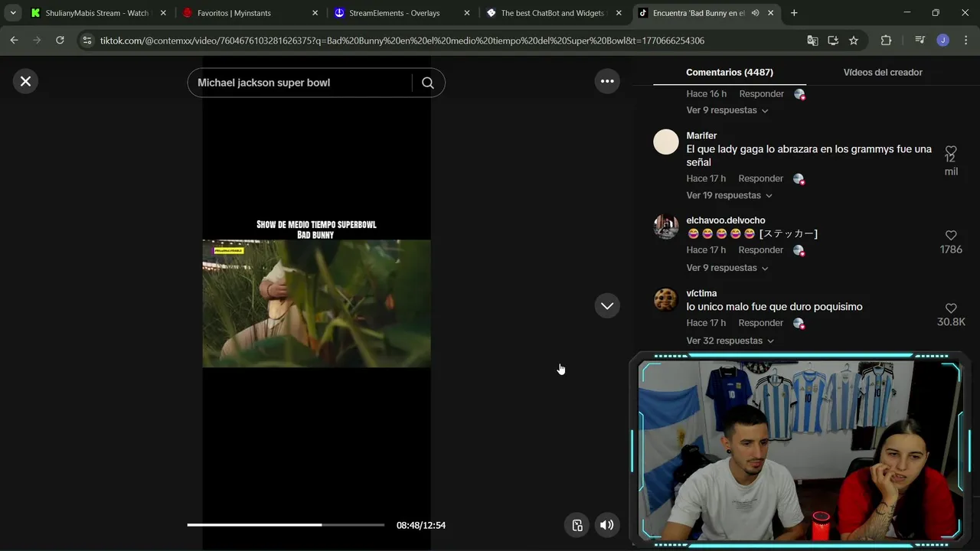Expand 'Ver 32 respuestas' replies
This screenshot has height=551, width=980.
[730, 341]
